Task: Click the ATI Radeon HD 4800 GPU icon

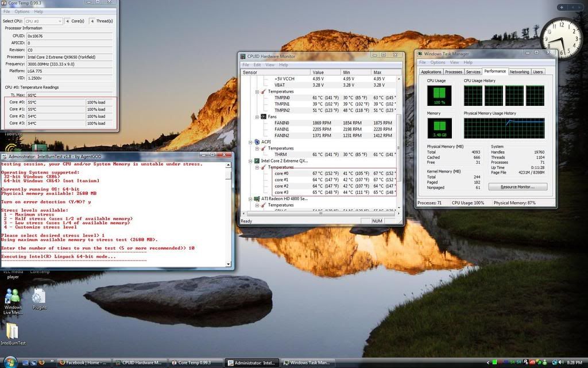Action: click(x=256, y=199)
